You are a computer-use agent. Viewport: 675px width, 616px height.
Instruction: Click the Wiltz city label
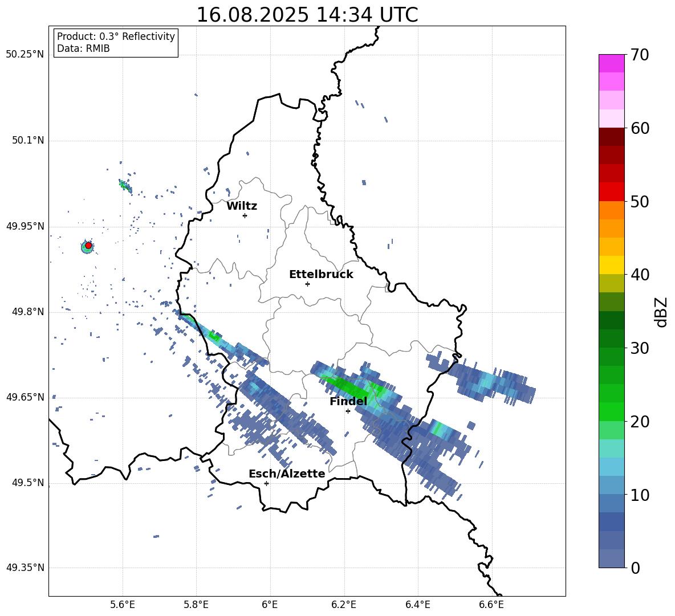click(x=242, y=206)
